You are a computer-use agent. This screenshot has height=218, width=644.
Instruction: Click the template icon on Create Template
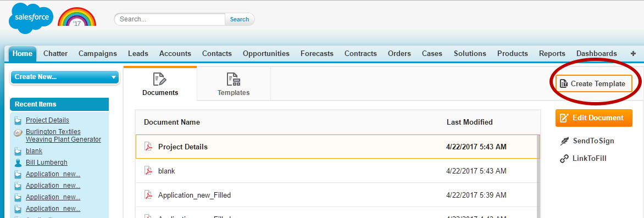coord(564,84)
